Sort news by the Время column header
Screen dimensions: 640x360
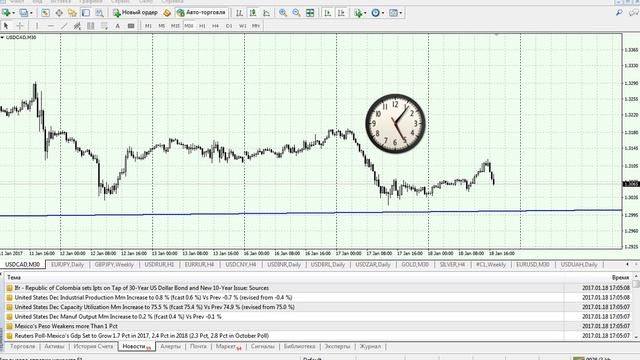(x=620, y=278)
